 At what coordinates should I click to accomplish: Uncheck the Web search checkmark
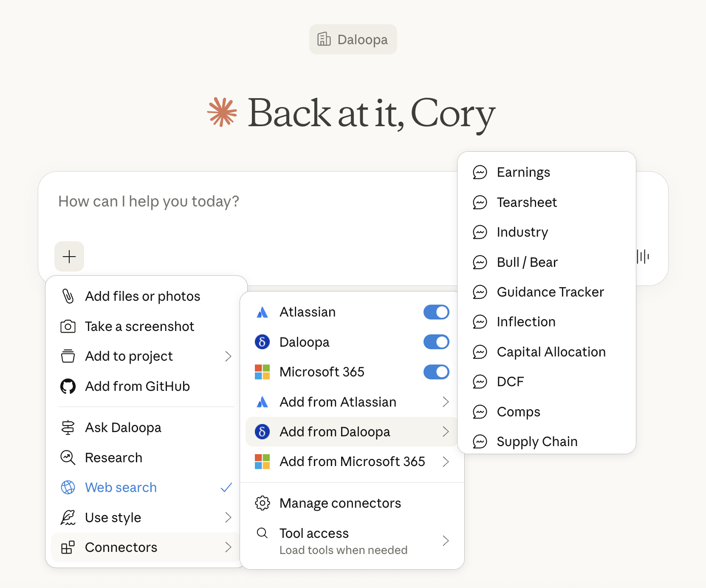(x=226, y=487)
